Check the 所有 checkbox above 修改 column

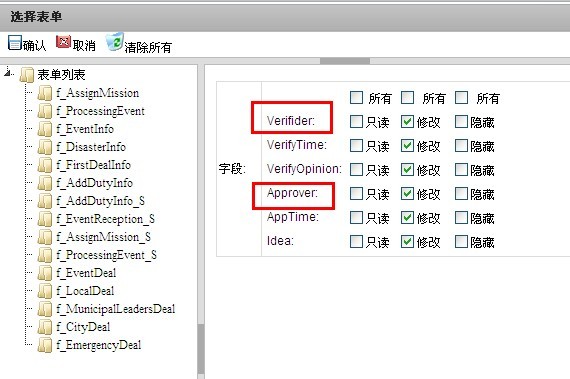pos(408,97)
